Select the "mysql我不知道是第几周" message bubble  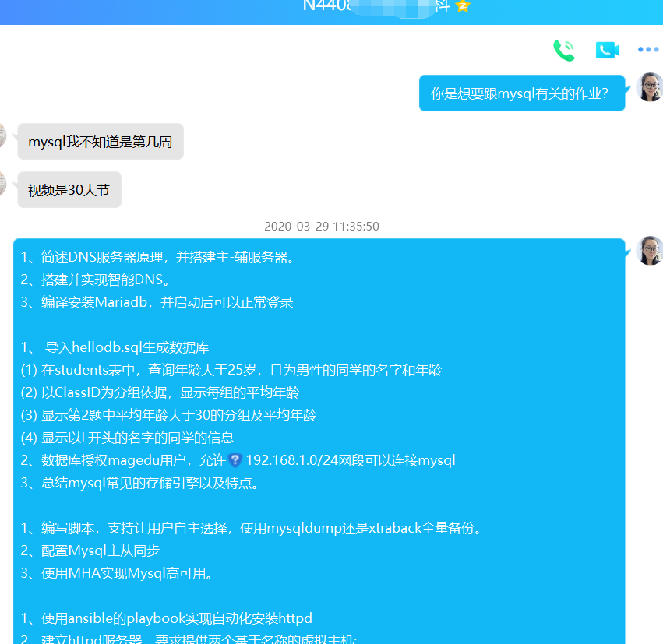101,142
